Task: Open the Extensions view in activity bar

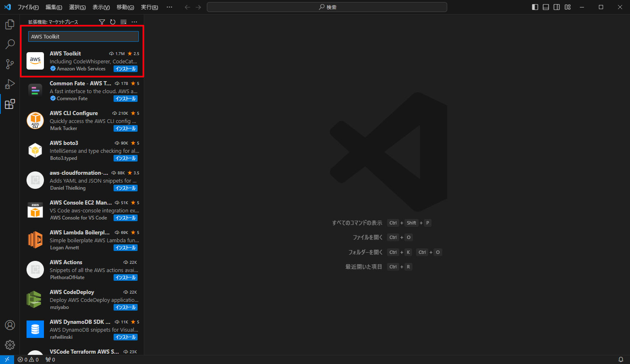Action: (x=10, y=104)
